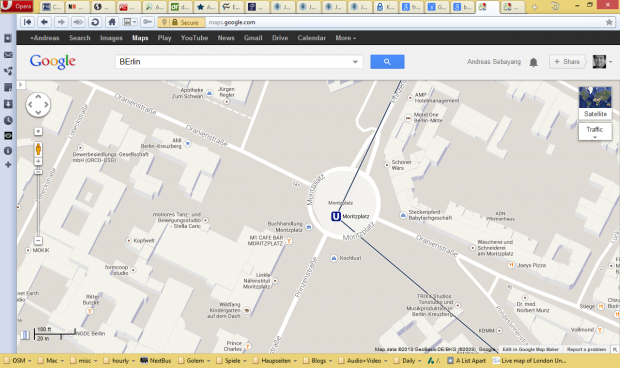This screenshot has height=368, width=620.
Task: Open YouTube in Google bar
Action: 194,38
